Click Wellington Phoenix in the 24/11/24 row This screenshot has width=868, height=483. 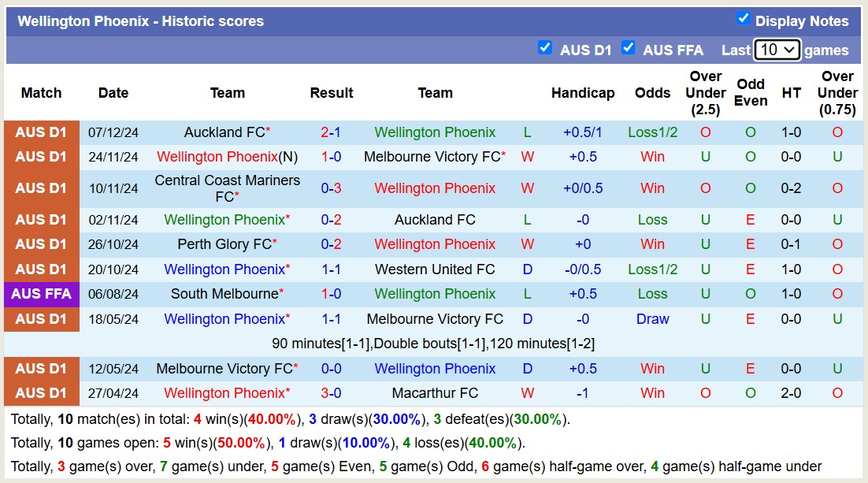(217, 157)
